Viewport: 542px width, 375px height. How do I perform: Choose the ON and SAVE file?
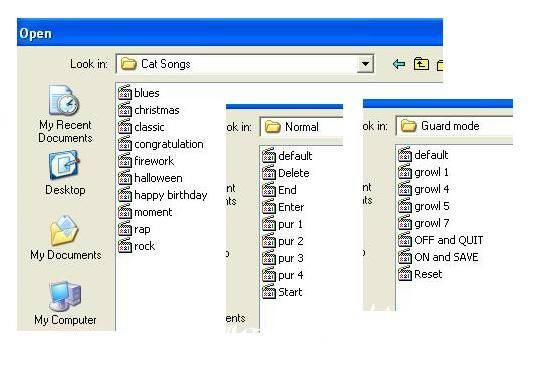[x=438, y=257]
